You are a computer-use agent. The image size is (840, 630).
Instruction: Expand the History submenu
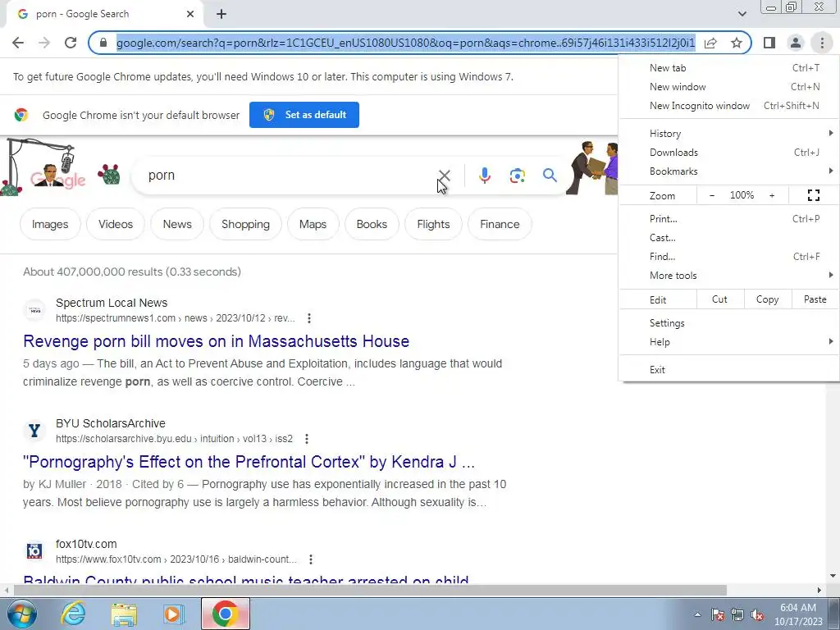tap(728, 134)
